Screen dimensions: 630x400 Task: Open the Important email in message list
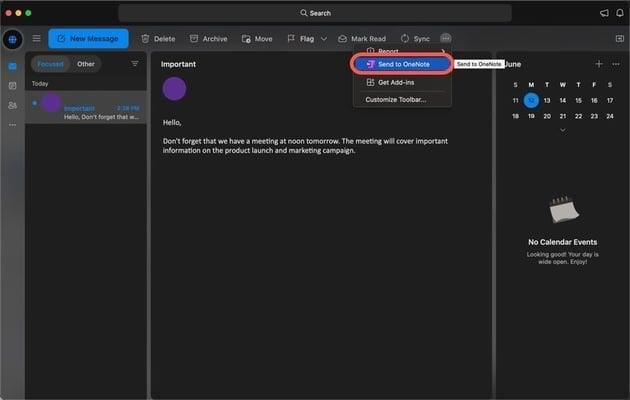point(86,107)
